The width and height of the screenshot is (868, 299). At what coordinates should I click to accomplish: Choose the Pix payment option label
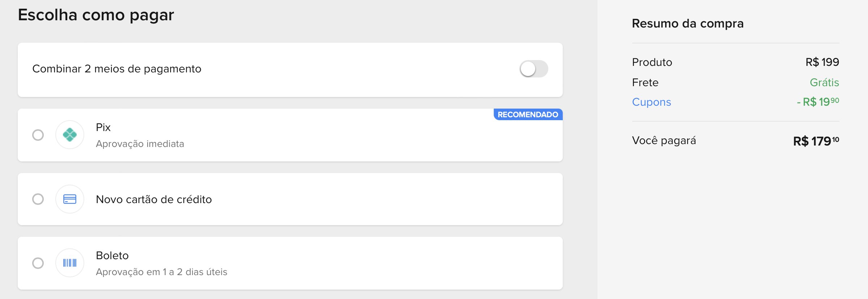pos(103,127)
